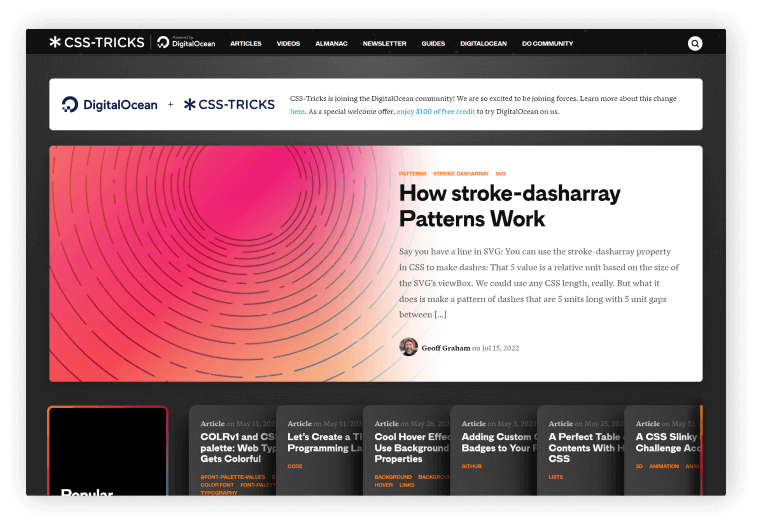Select the STROKE-DASHARRAY tag

pyautogui.click(x=461, y=174)
